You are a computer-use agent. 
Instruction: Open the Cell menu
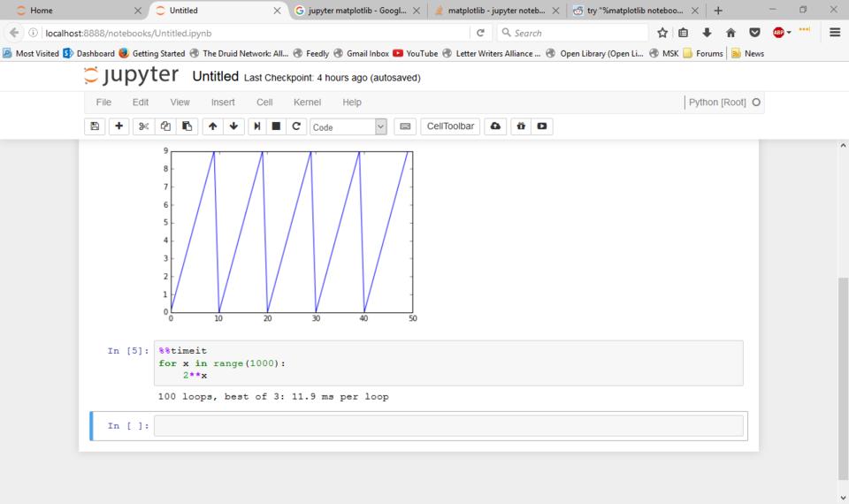(x=264, y=103)
